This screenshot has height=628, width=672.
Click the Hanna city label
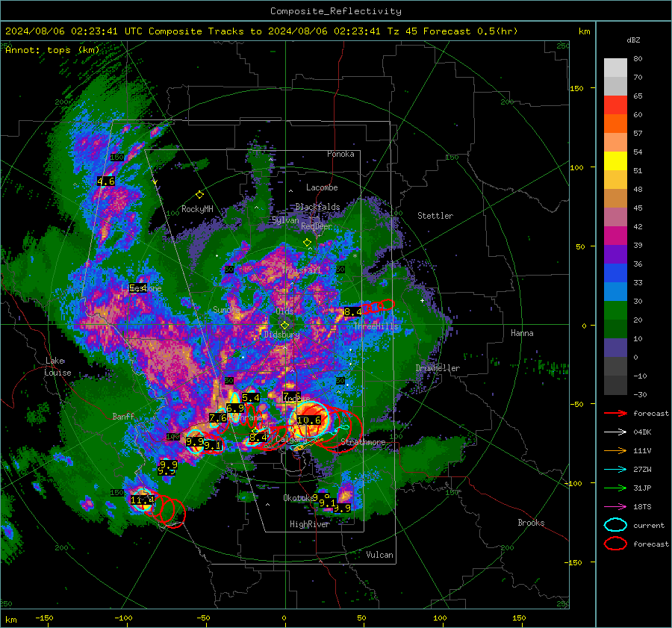point(522,333)
